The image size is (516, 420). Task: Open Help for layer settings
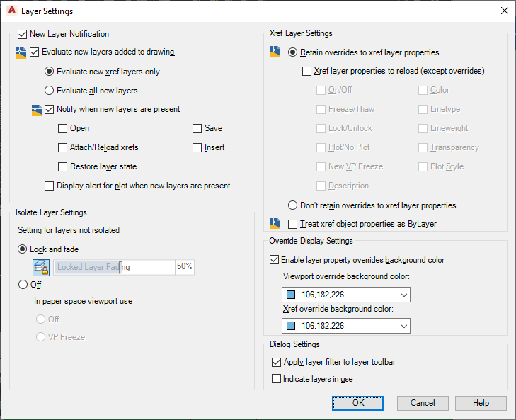[x=481, y=403]
